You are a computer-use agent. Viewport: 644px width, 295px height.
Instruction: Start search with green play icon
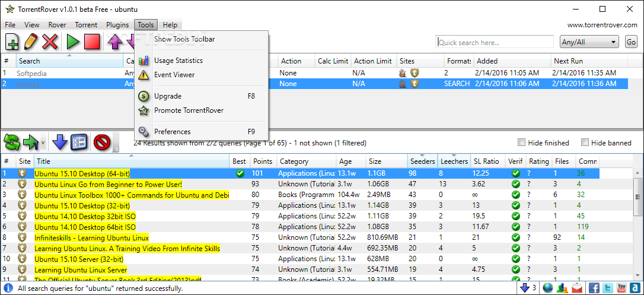point(73,42)
